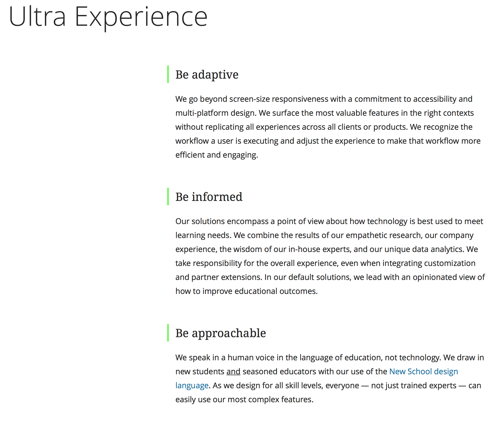Viewport: 504px width, 421px height.
Task: Click the phrase 'efficient and engaging.'
Action: pyautogui.click(x=217, y=155)
